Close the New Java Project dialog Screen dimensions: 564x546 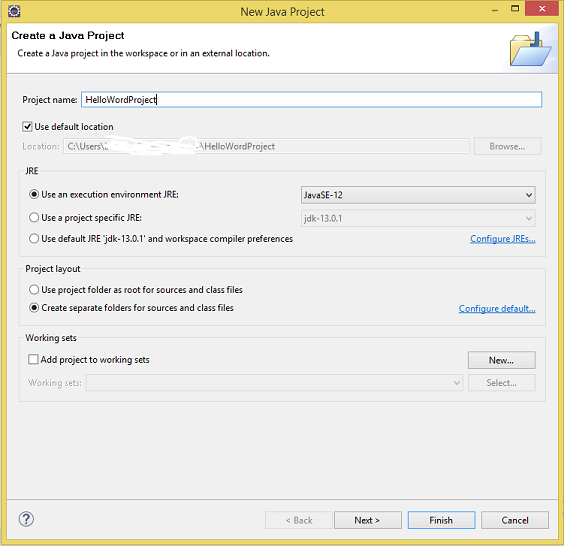[542, 9]
